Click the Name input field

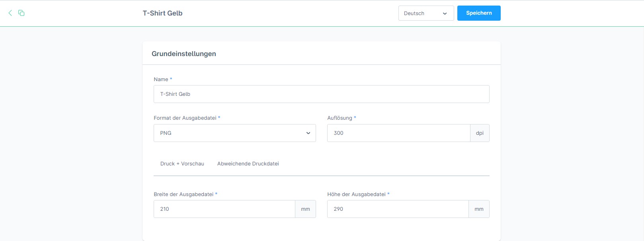(x=321, y=94)
